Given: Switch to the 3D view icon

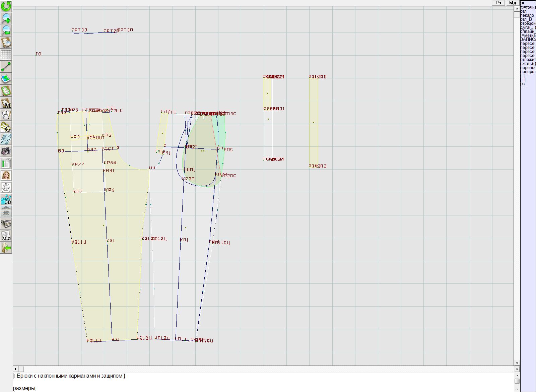Looking at the screenshot, I should coord(6,200).
